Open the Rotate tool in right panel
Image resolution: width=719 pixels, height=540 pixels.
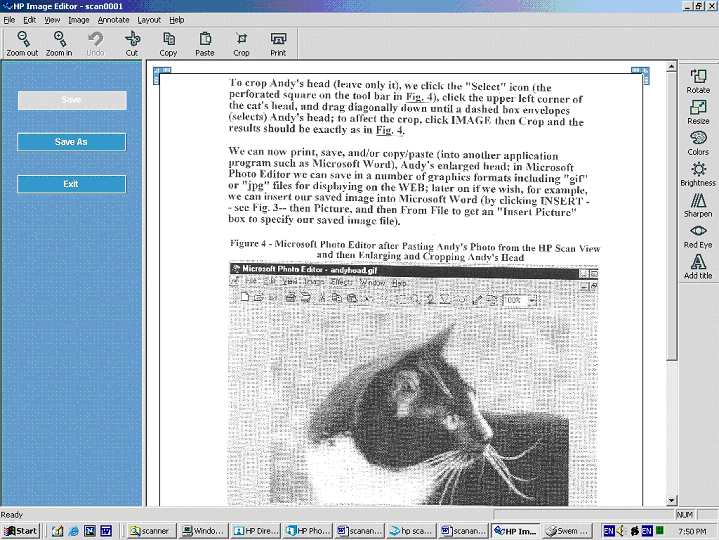coord(698,81)
